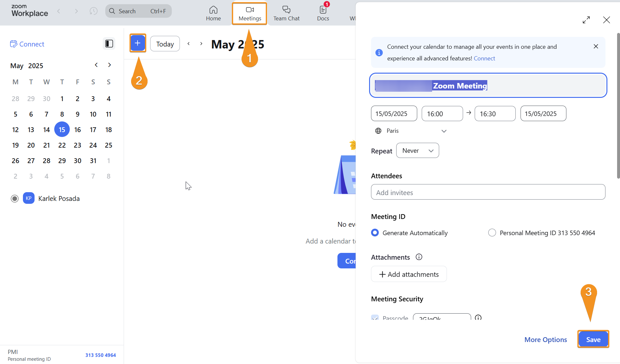
Task: Jump to Today in the calendar
Action: point(165,44)
